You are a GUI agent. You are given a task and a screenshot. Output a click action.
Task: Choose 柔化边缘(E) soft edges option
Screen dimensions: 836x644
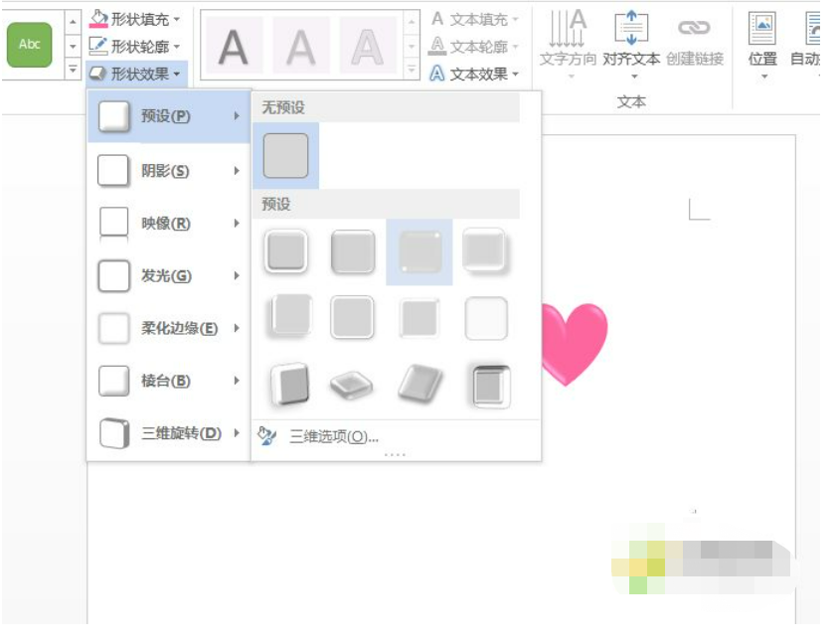point(167,328)
